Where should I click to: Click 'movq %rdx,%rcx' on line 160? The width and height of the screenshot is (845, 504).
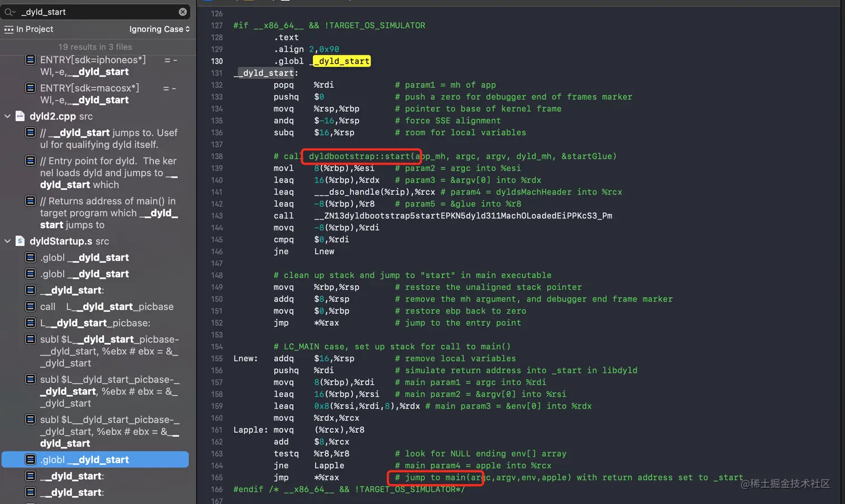point(316,418)
